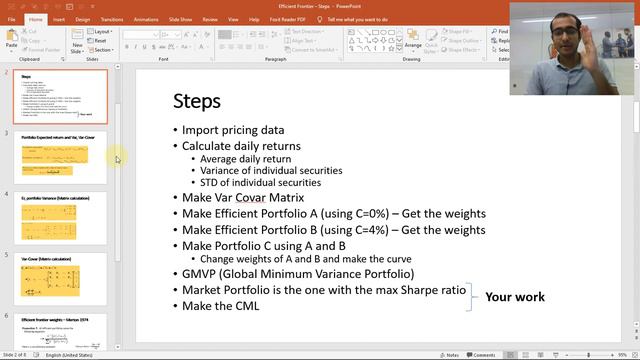Image resolution: width=640 pixels, height=360 pixels.
Task: Switch to the Insert tab
Action: pos(59,19)
